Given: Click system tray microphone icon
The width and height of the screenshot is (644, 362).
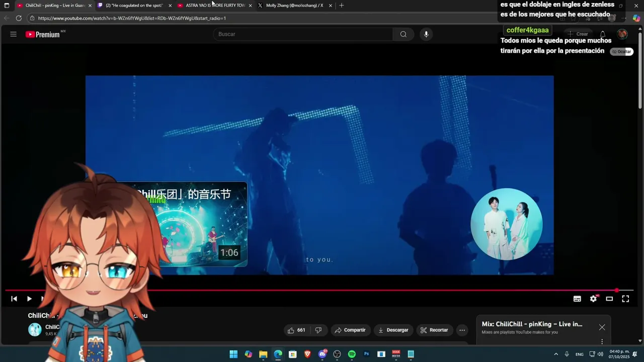Looking at the screenshot, I should (567, 354).
